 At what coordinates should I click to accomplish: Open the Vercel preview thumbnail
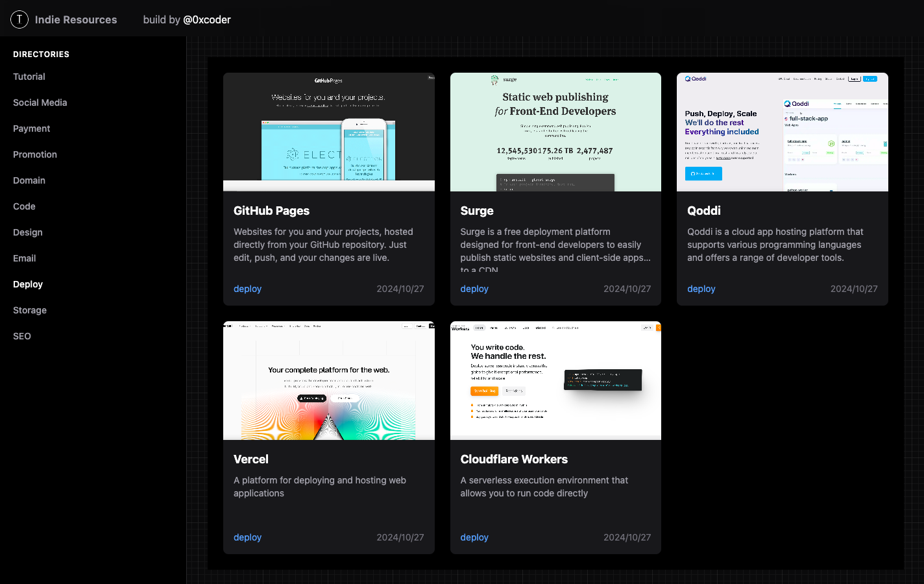pos(328,380)
